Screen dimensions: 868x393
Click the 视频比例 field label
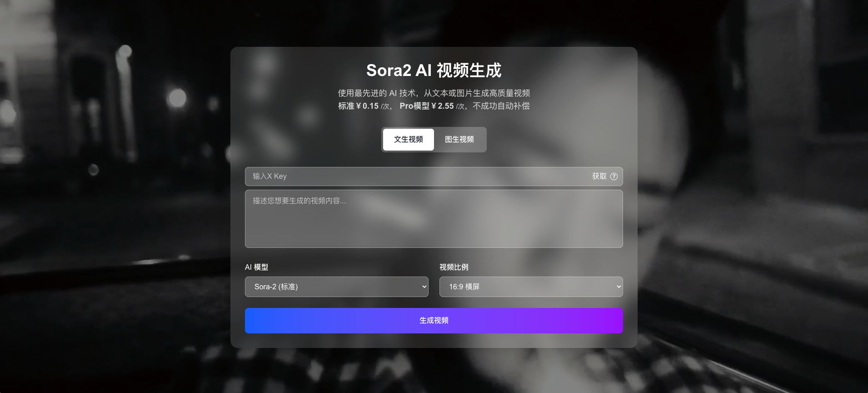tap(454, 267)
